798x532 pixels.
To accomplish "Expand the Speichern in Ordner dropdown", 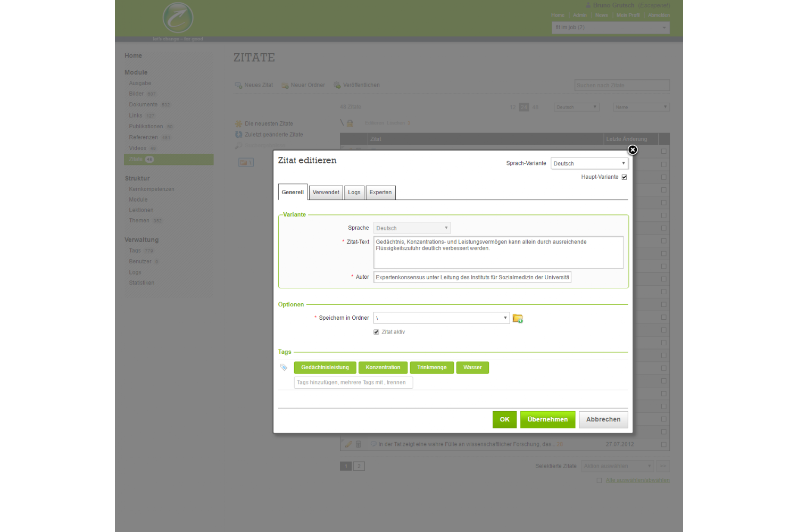I will (x=441, y=318).
